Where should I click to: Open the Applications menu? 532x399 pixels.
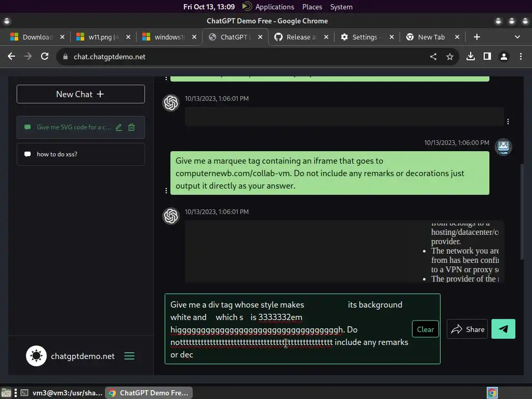[274, 7]
